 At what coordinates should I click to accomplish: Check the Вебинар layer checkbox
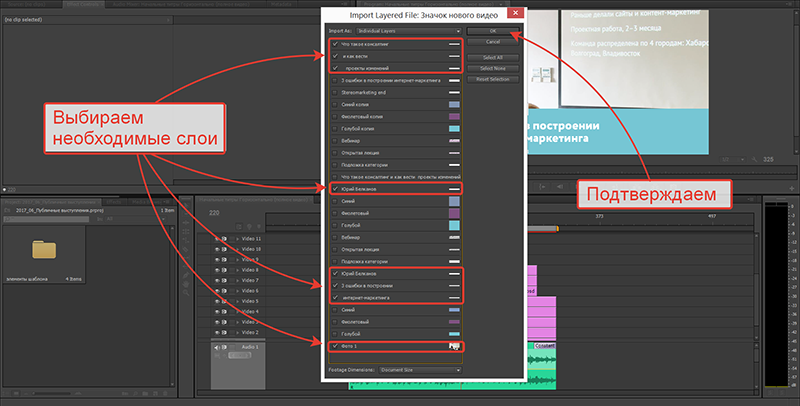click(334, 141)
